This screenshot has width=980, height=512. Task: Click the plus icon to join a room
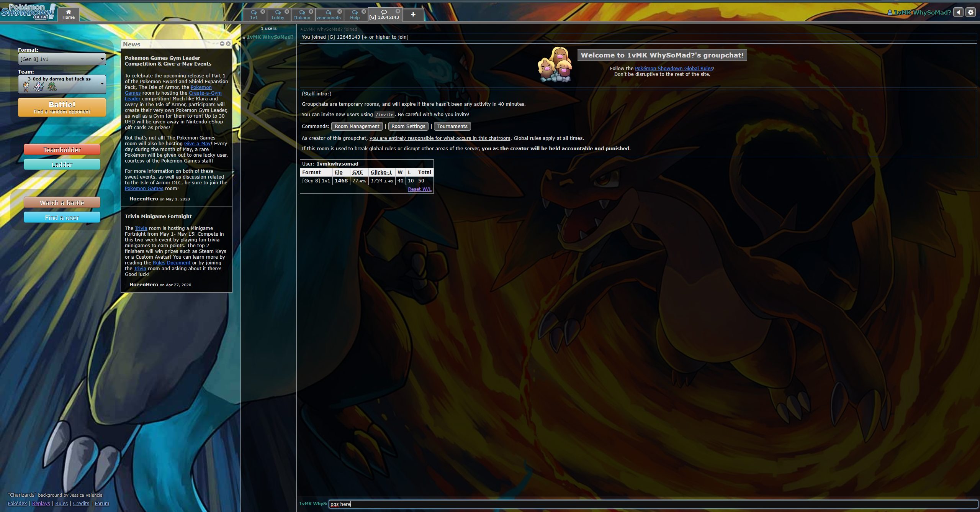pyautogui.click(x=413, y=15)
